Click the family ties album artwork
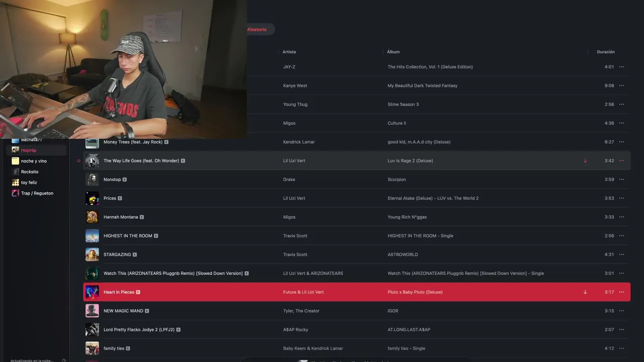This screenshot has height=362, width=644. (92, 348)
